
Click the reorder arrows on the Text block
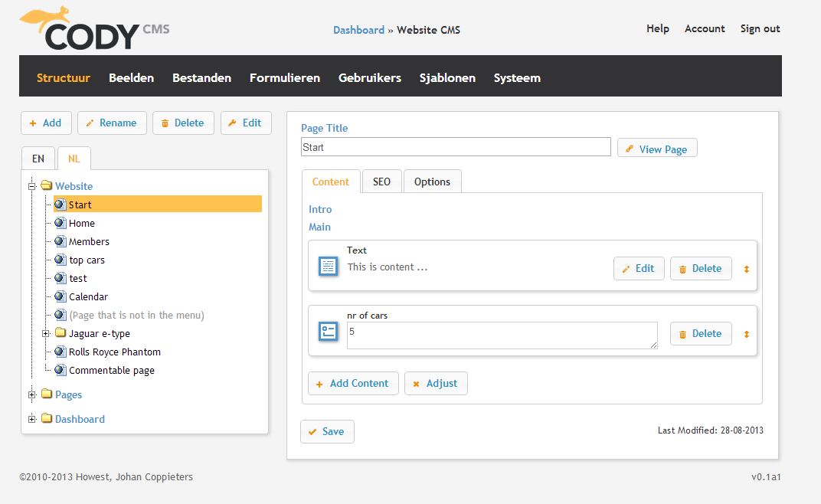point(747,270)
